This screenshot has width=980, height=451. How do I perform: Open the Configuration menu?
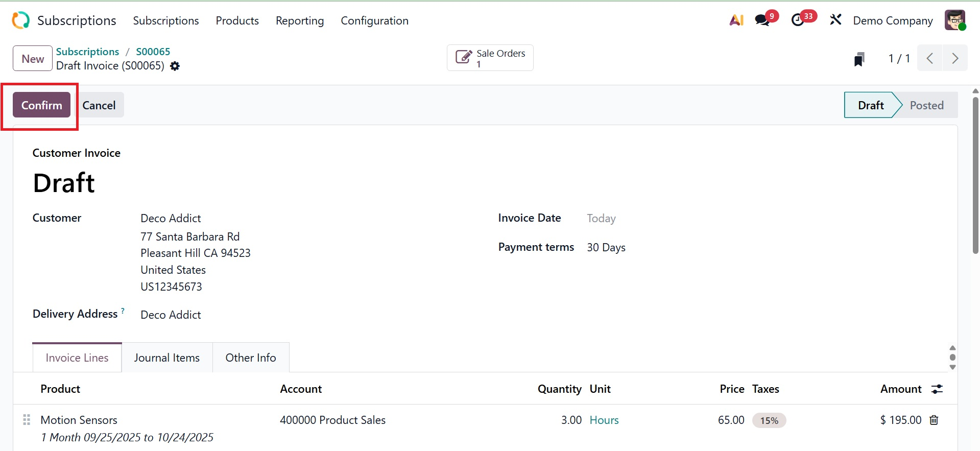[x=374, y=21]
